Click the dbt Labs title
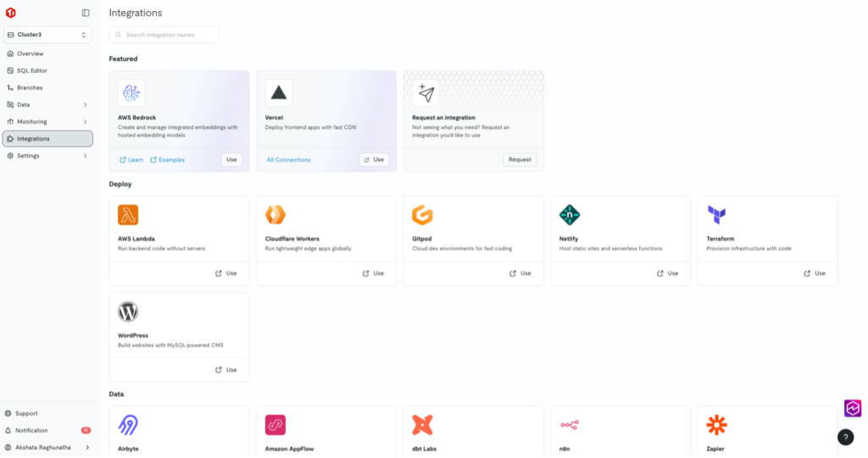The image size is (868, 458). pyautogui.click(x=424, y=450)
